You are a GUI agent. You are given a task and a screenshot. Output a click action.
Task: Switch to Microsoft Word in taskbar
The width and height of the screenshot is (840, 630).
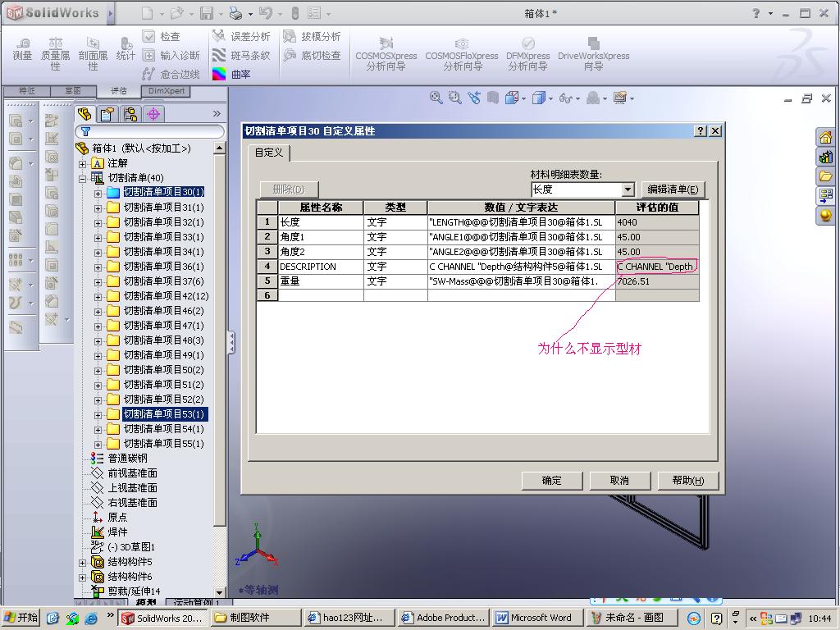pos(538,618)
